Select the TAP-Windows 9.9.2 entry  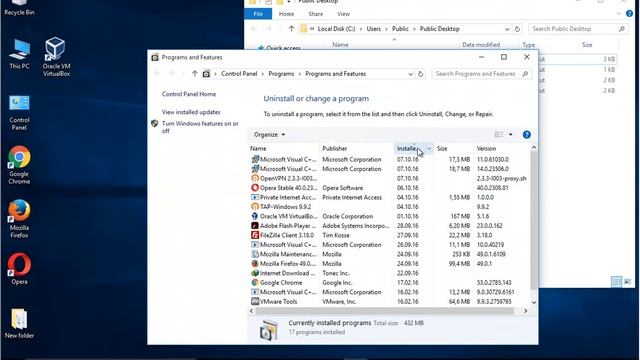click(x=388, y=207)
